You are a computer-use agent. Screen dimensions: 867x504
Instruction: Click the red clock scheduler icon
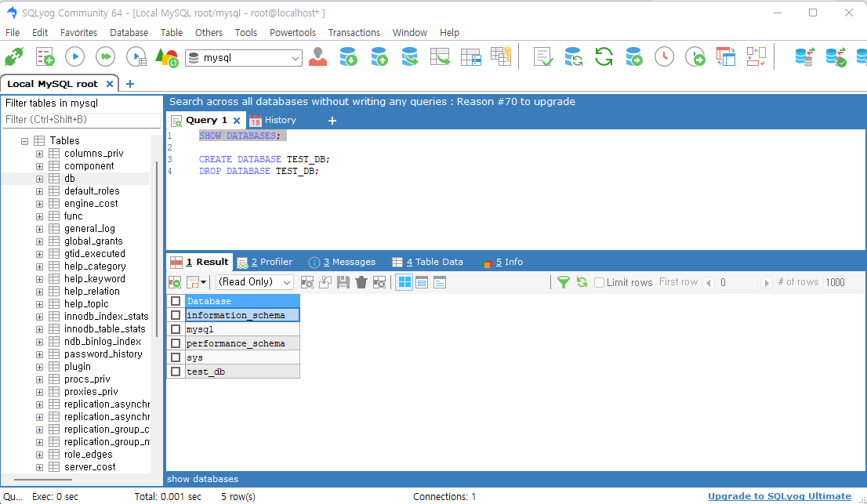click(x=664, y=56)
